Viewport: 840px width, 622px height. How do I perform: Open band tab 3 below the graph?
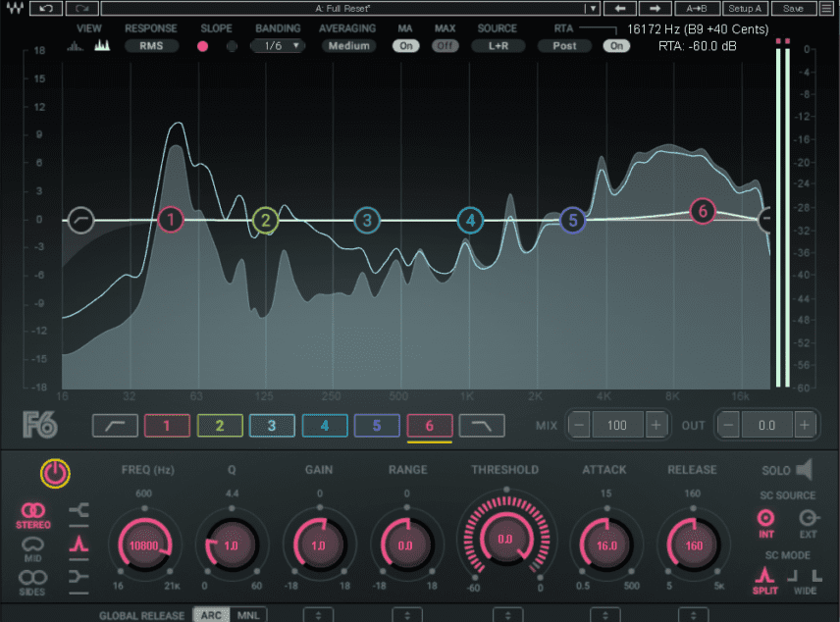pyautogui.click(x=272, y=426)
